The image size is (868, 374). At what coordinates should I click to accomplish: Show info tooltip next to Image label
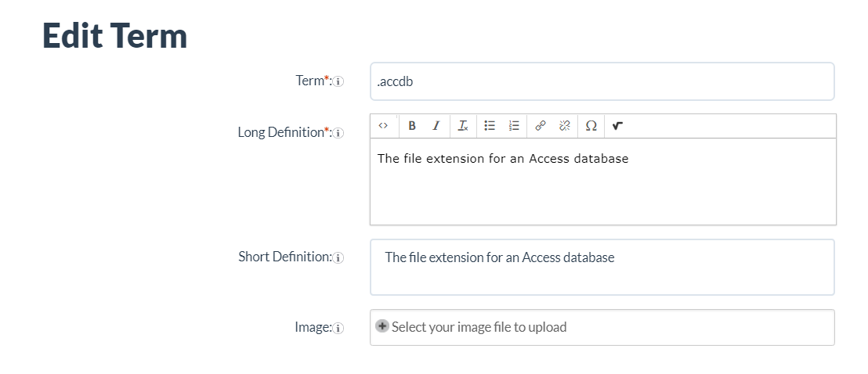point(338,328)
